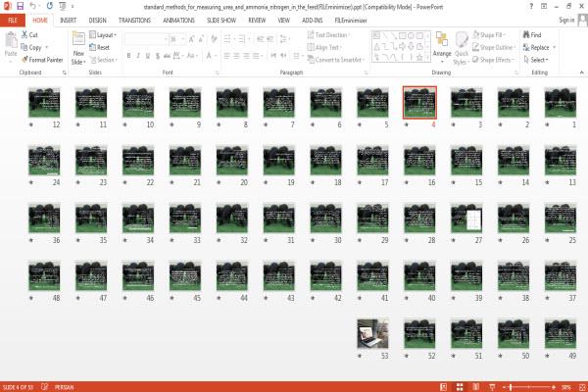This screenshot has width=588, height=392.
Task: Decrease font size
Action: tap(201, 39)
